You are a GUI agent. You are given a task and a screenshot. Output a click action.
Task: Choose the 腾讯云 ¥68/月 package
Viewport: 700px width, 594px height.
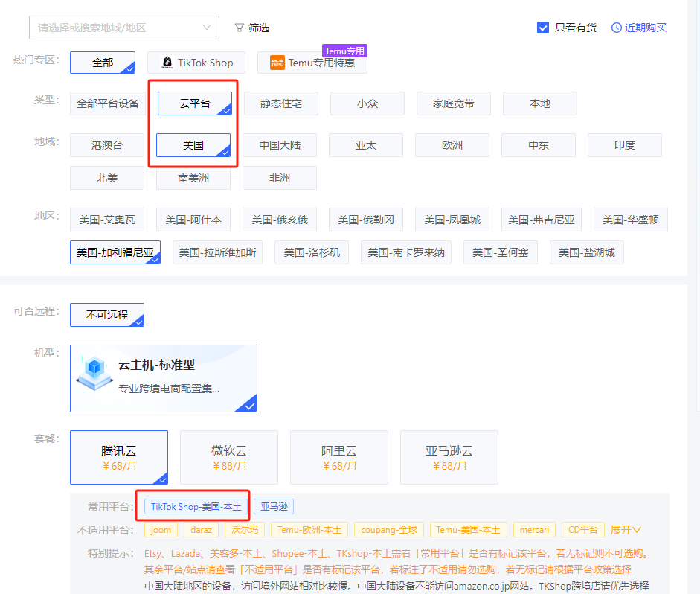pos(119,457)
